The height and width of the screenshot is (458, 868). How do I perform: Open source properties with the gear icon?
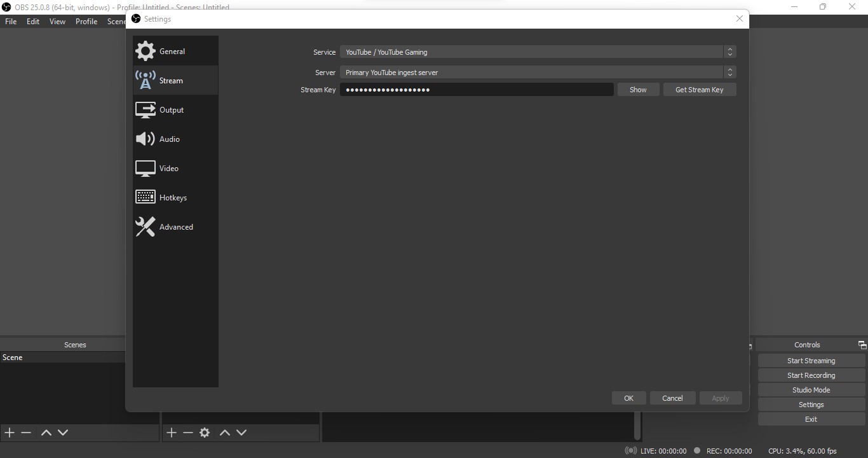click(x=205, y=433)
